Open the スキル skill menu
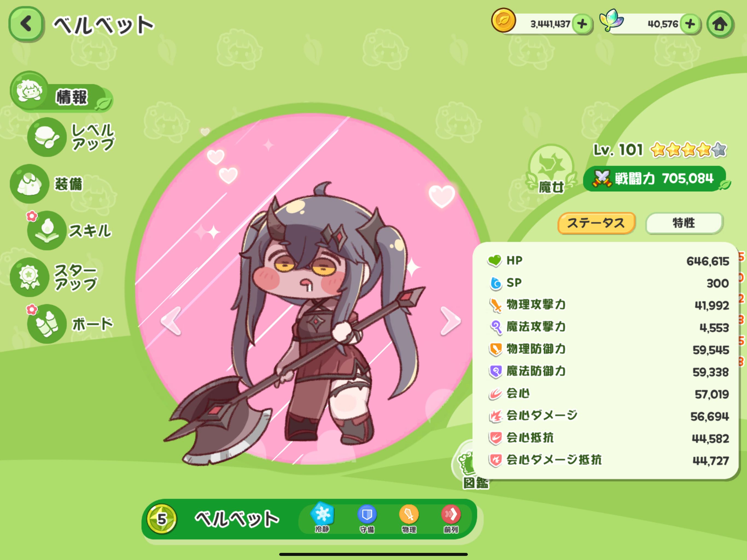 point(47,230)
